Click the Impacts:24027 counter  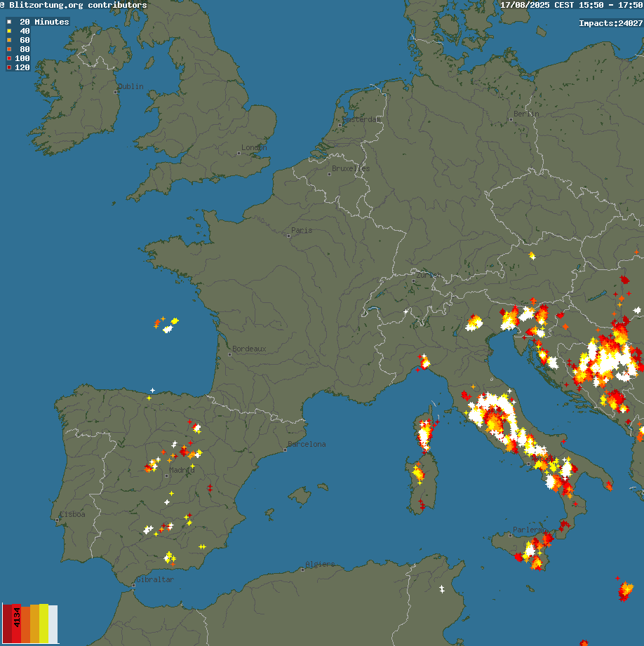click(x=610, y=23)
